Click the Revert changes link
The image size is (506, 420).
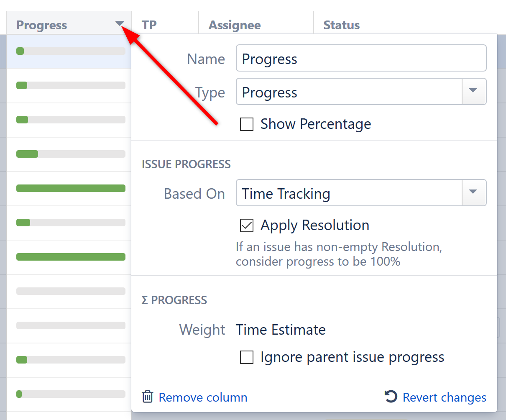pyautogui.click(x=444, y=397)
